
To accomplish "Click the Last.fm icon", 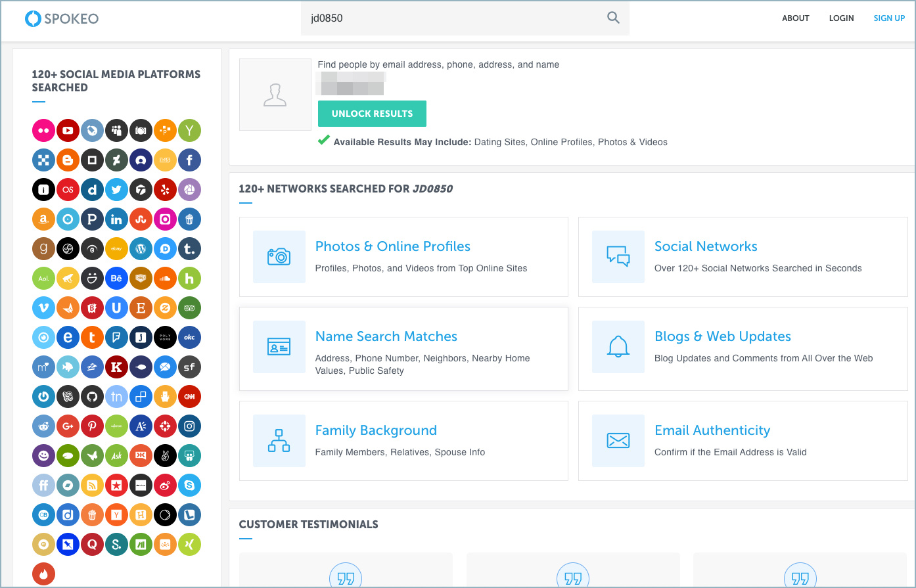I will click(x=68, y=190).
